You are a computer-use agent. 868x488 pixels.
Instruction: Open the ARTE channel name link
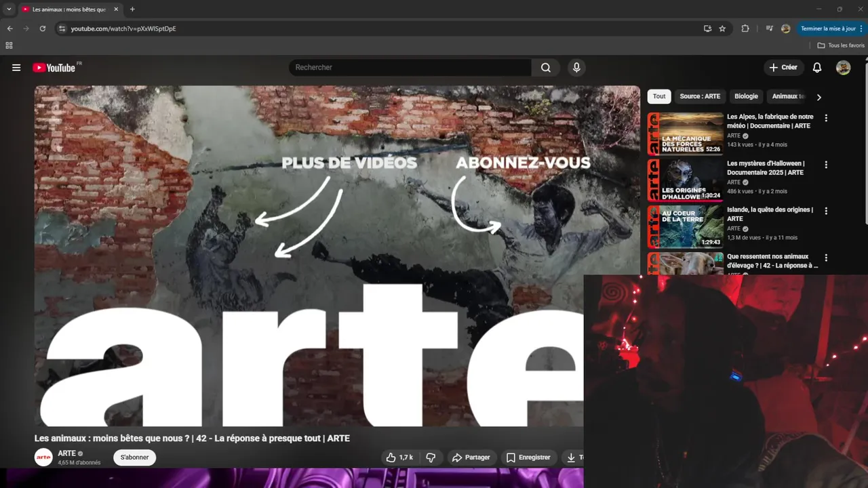point(66,453)
